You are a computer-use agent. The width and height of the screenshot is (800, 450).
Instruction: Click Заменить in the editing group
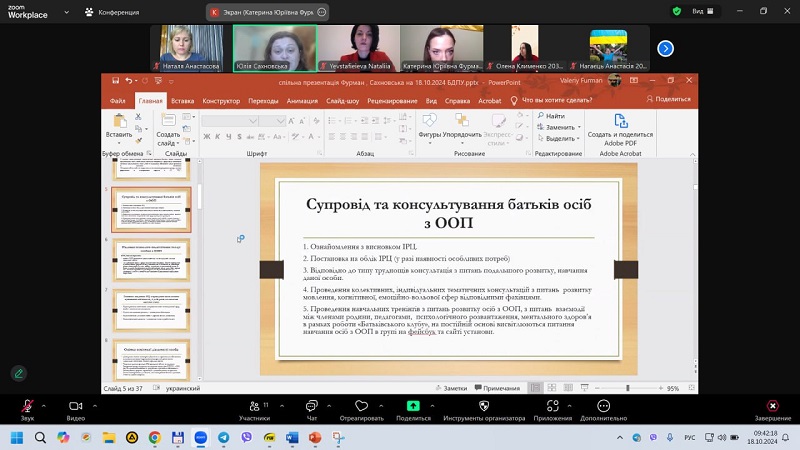click(559, 127)
